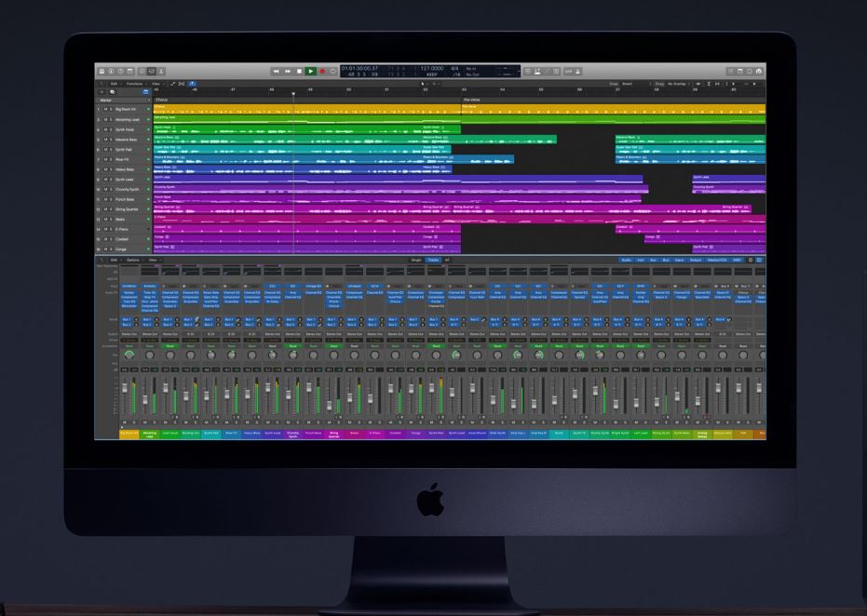Switch the Mixer to All view
The image size is (867, 616).
(x=447, y=260)
